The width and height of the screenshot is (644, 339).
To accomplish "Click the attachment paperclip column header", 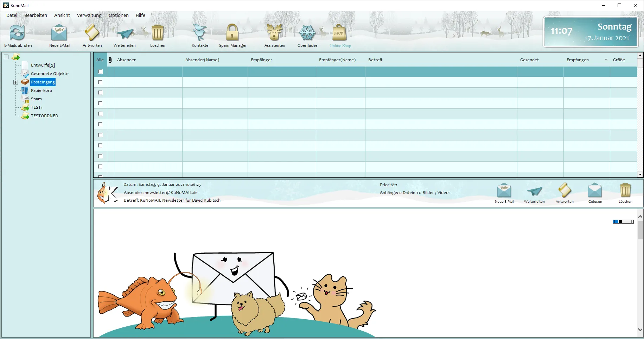I will tap(110, 60).
